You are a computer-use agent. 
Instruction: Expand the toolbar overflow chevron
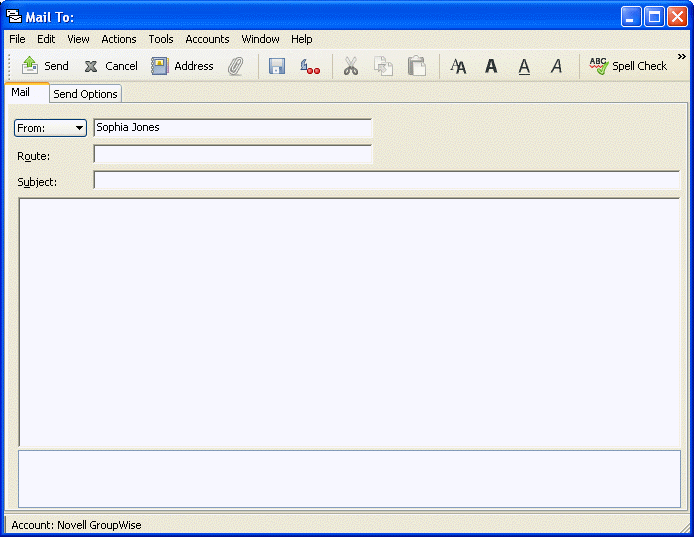click(x=682, y=57)
